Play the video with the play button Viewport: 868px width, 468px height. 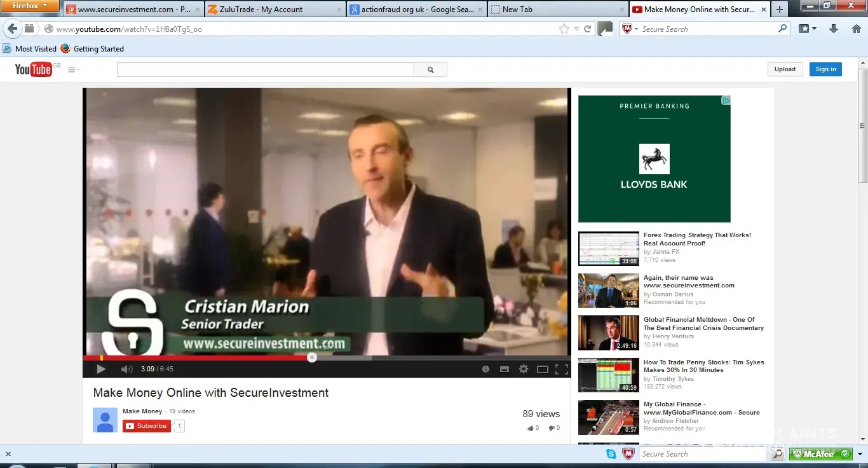[101, 369]
